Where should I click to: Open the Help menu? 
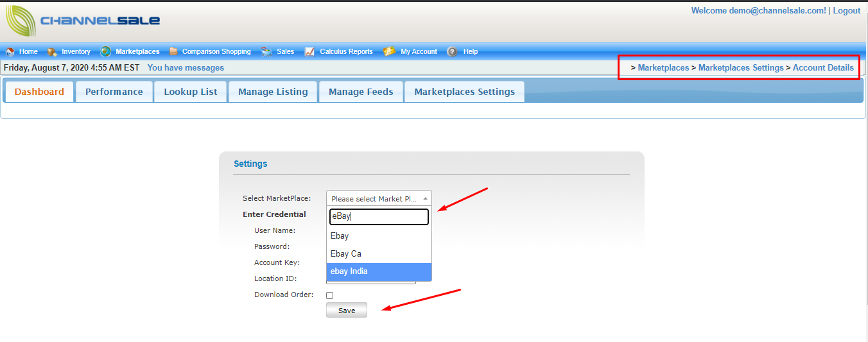(471, 52)
